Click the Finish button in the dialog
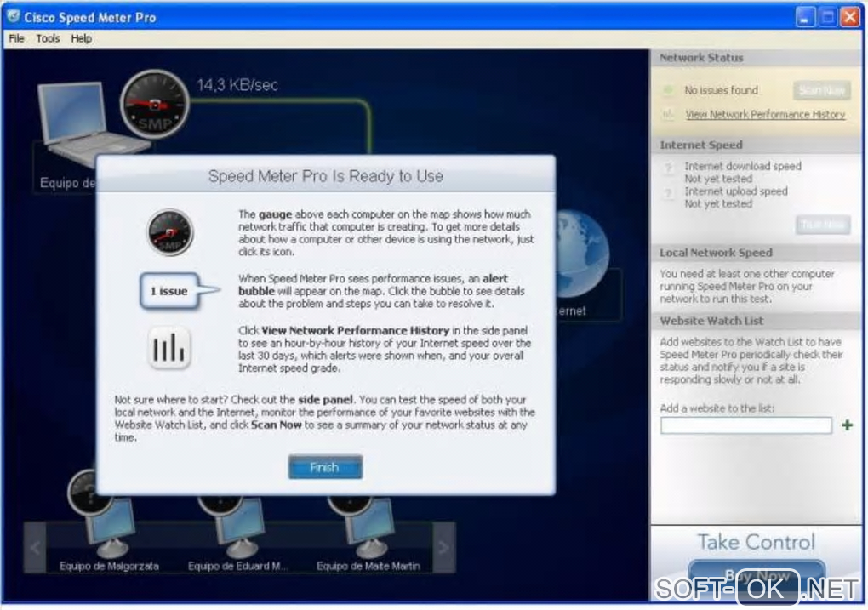Viewport: 868px width, 610px height. tap(325, 467)
